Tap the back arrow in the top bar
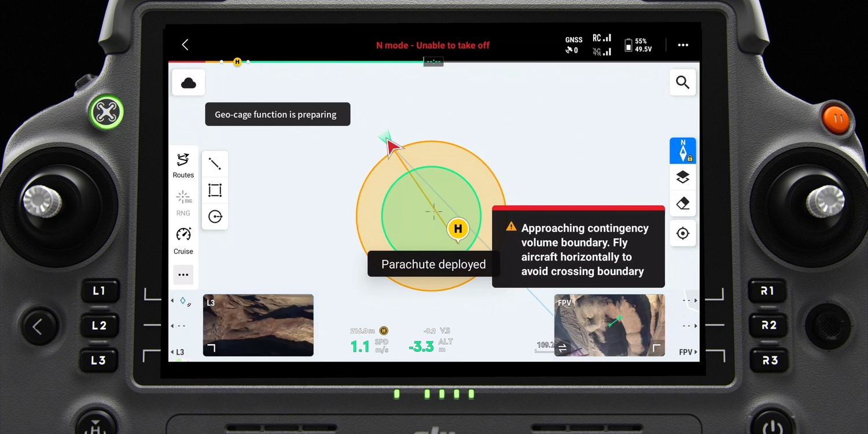The image size is (868, 434). pyautogui.click(x=185, y=45)
